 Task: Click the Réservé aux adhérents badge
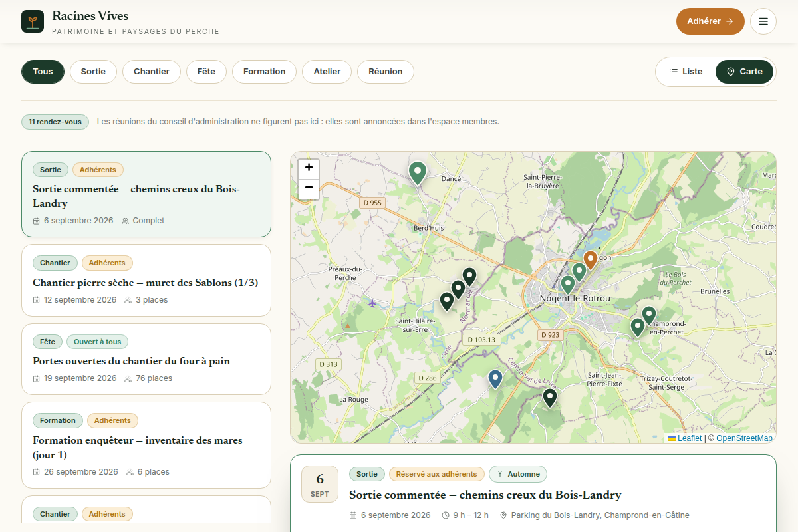[x=436, y=474]
